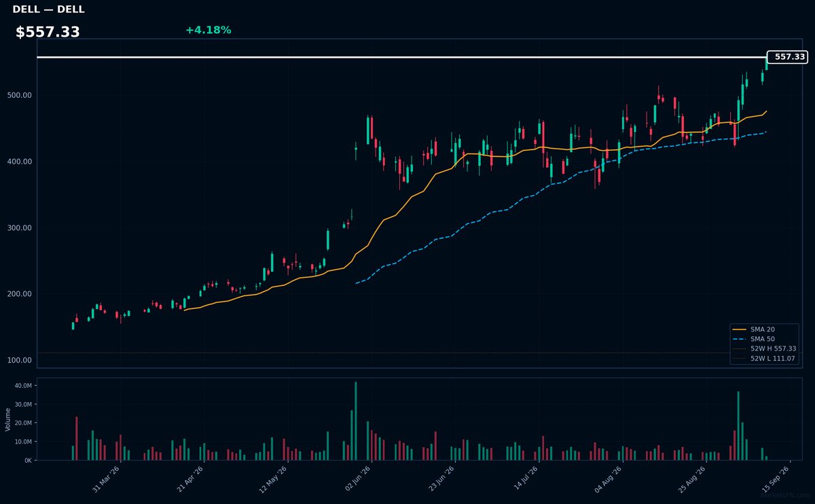Click the 10.0M volume axis label
Screen dimensions: 815x504
coord(23,442)
